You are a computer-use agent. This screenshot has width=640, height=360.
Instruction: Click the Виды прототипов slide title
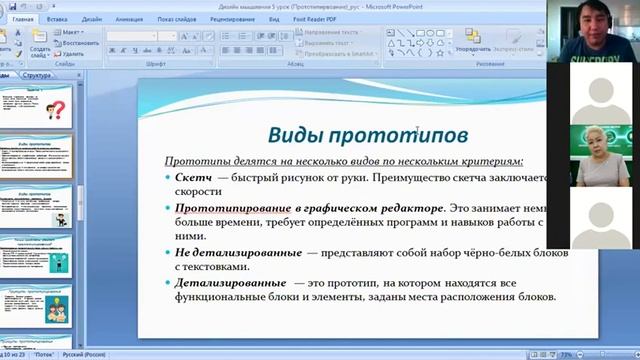(x=368, y=135)
